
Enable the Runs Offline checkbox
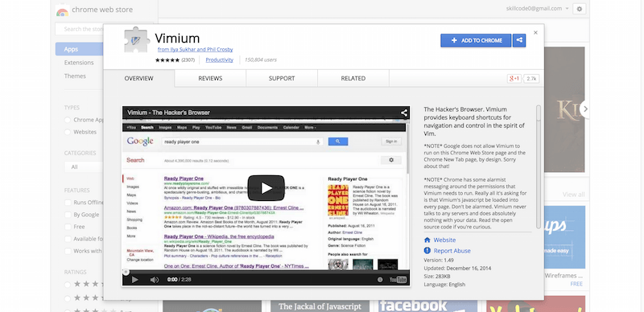click(x=68, y=203)
